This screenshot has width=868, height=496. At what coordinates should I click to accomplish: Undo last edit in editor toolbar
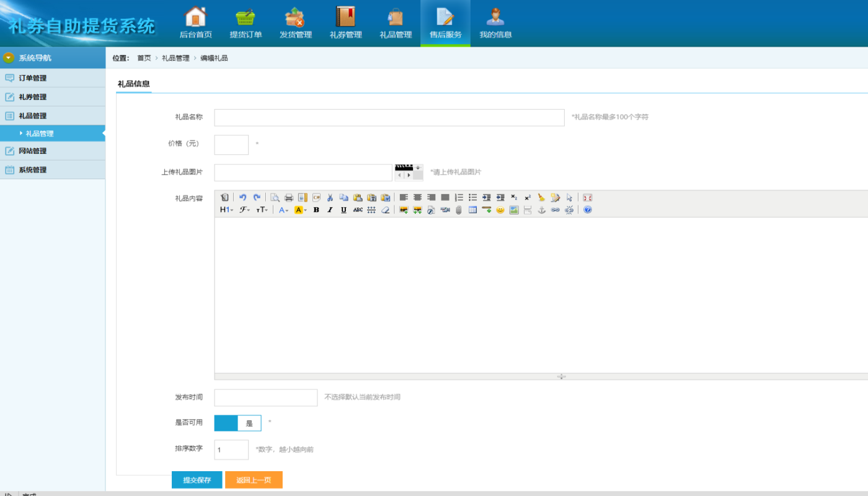pyautogui.click(x=243, y=198)
